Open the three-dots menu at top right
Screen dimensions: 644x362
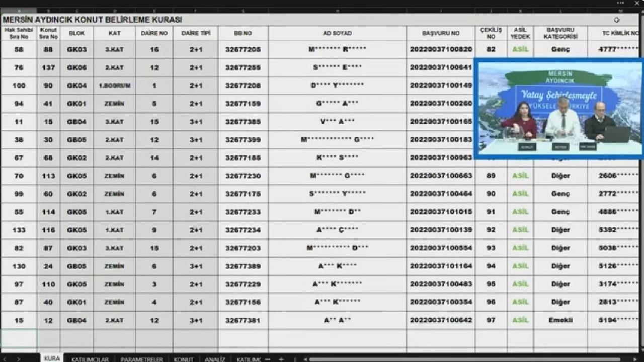[620, 3]
